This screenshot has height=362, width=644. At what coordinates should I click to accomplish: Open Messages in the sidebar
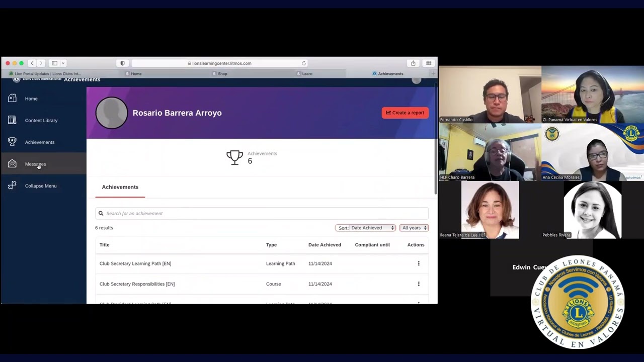click(35, 164)
